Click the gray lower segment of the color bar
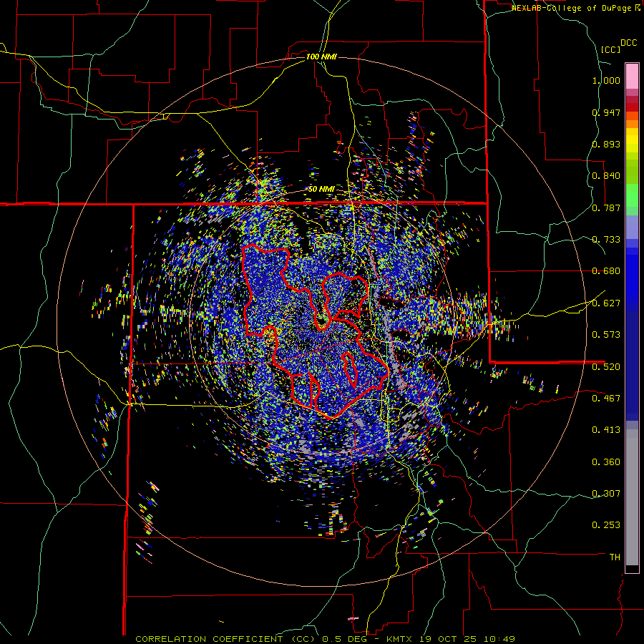Image resolution: width=644 pixels, height=644 pixels. 632,497
